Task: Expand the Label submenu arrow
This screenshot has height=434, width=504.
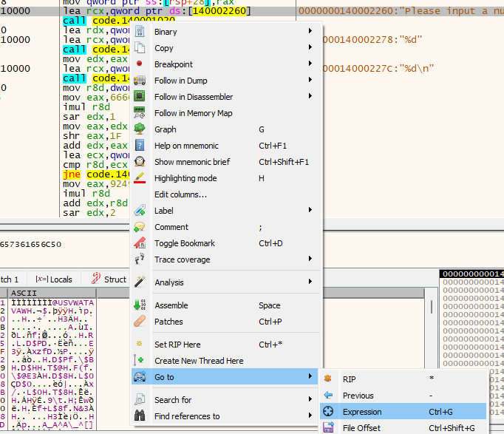Action: [x=310, y=210]
